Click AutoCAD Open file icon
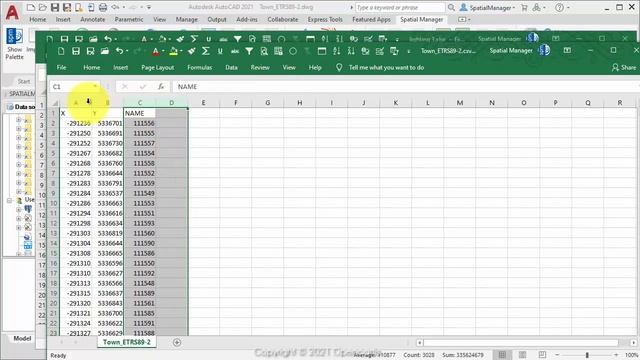Image resolution: width=640 pixels, height=360 pixels. pyautogui.click(x=42, y=7)
